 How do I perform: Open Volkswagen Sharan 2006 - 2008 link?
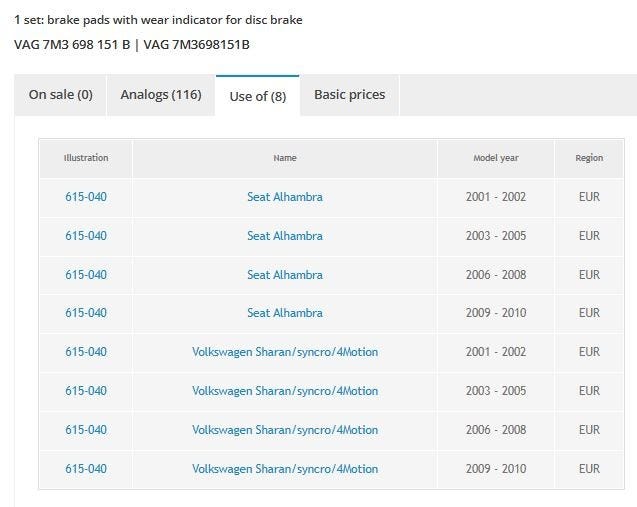click(x=285, y=430)
